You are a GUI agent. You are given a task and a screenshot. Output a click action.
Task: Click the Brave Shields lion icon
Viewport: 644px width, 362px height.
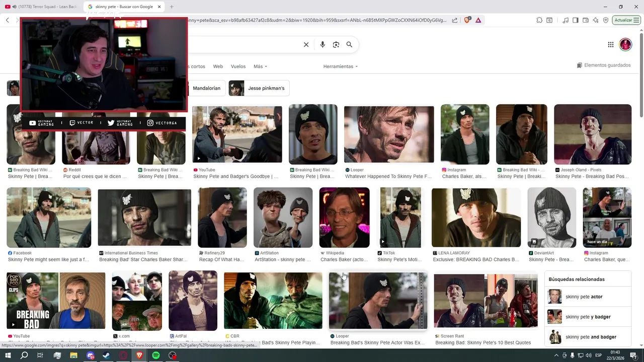(467, 20)
